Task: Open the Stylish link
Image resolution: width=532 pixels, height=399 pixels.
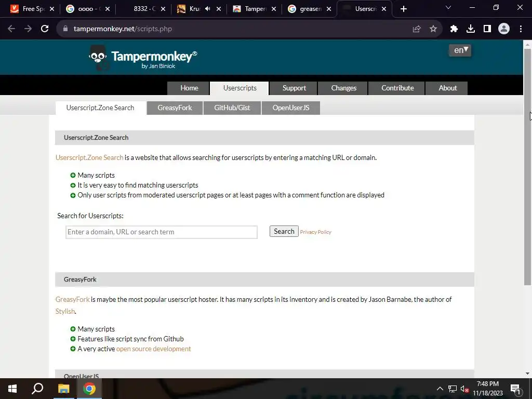Action: [65, 312]
